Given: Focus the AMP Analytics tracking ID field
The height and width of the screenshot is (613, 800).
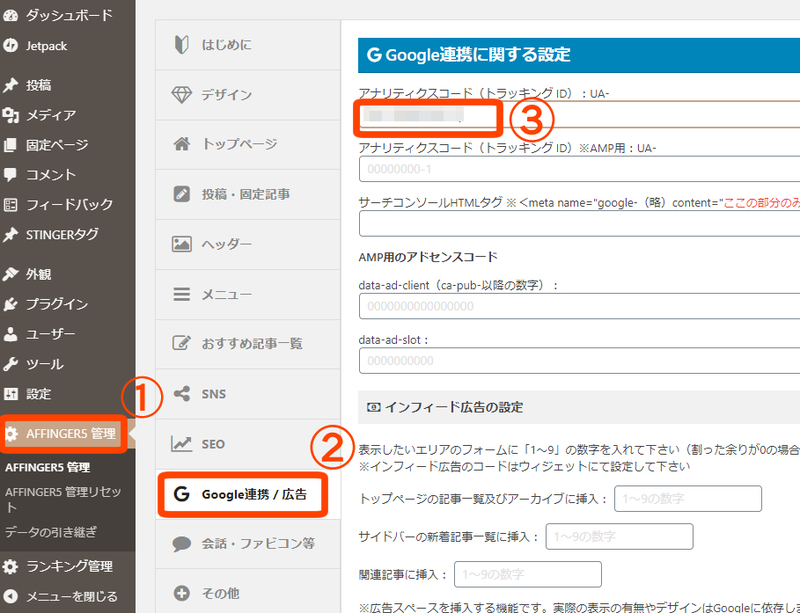Looking at the screenshot, I should coord(579,169).
